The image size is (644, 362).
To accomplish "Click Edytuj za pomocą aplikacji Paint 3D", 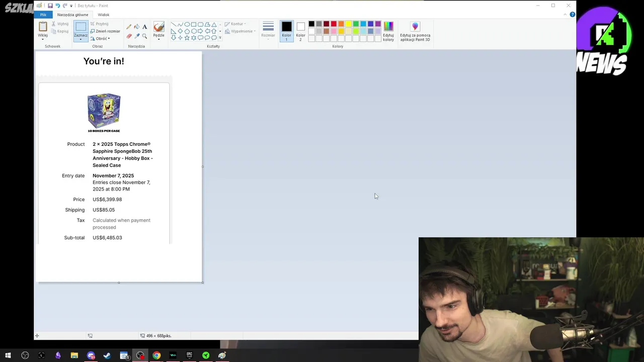I will 415,31.
